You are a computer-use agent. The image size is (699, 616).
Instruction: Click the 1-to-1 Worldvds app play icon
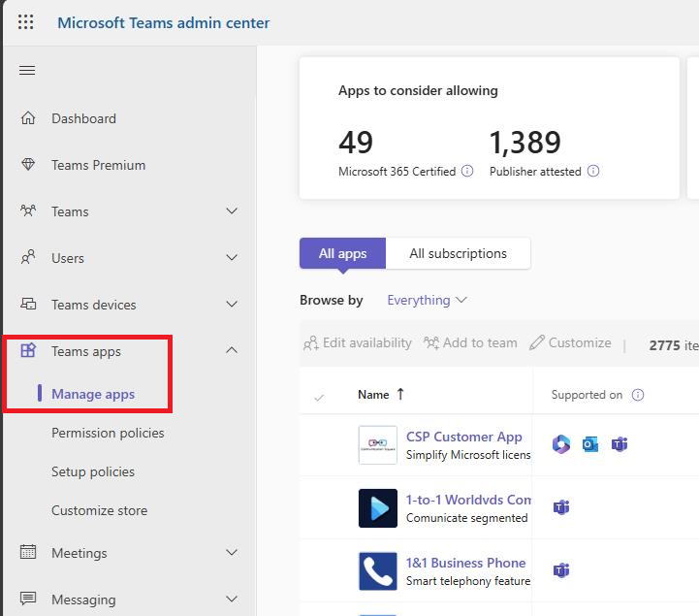coord(377,508)
